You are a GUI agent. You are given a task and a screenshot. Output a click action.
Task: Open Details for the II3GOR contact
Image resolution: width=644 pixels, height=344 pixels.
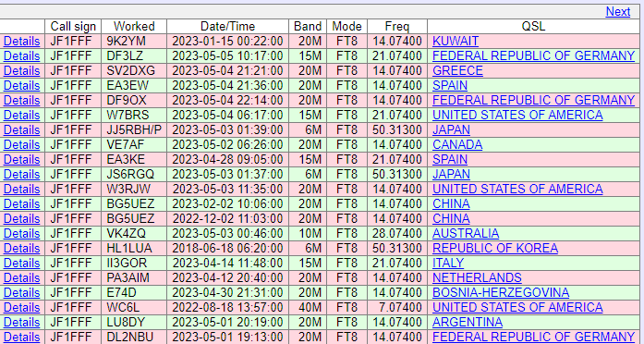click(22, 263)
